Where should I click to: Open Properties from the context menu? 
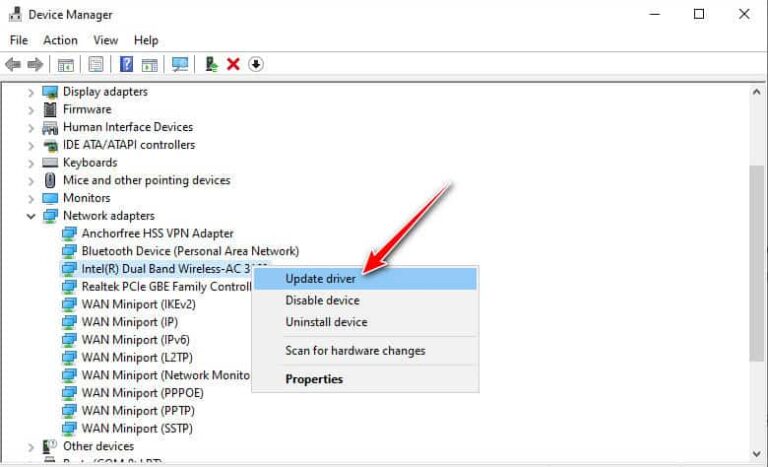(314, 379)
